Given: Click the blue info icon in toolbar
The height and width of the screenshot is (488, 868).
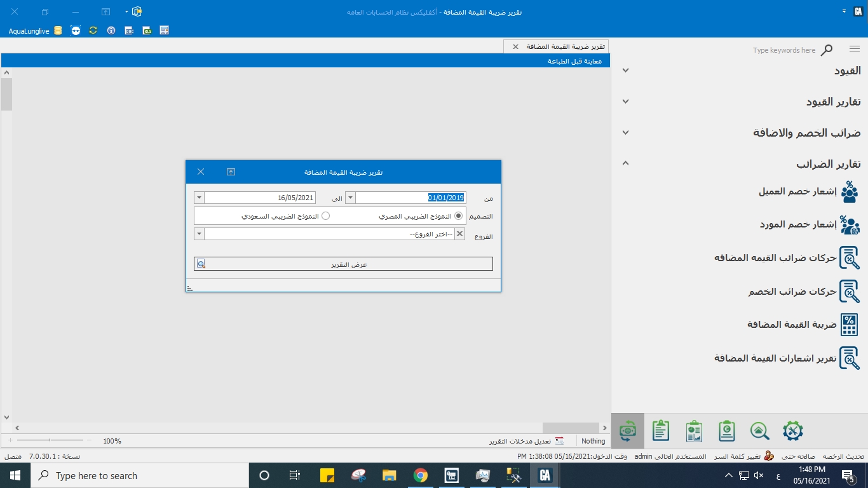Looking at the screenshot, I should [x=111, y=30].
